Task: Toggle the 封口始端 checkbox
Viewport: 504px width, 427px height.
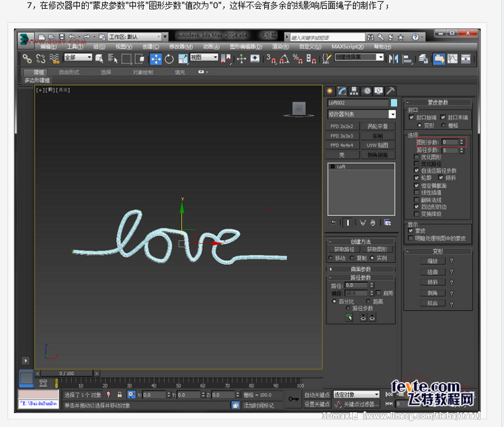Action: click(411, 117)
